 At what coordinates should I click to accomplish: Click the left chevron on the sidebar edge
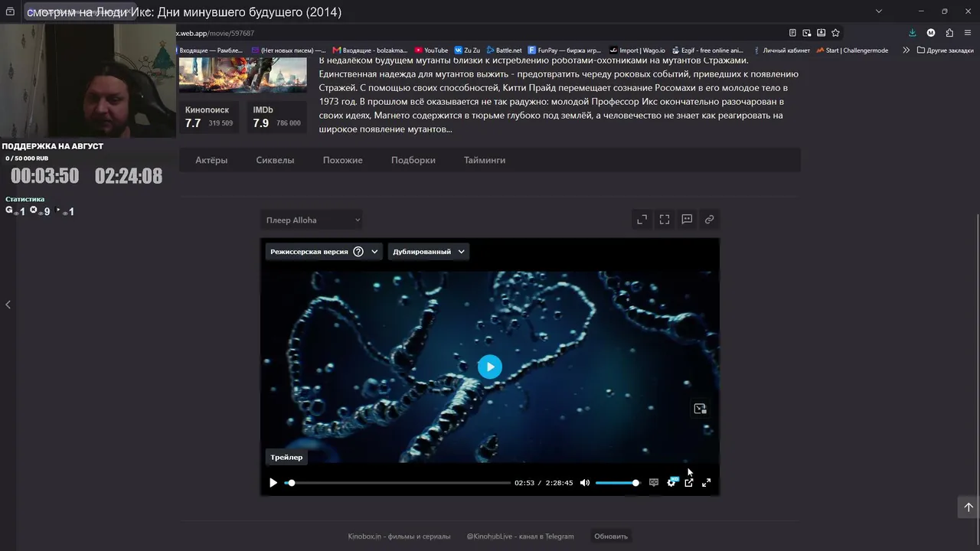tap(8, 305)
